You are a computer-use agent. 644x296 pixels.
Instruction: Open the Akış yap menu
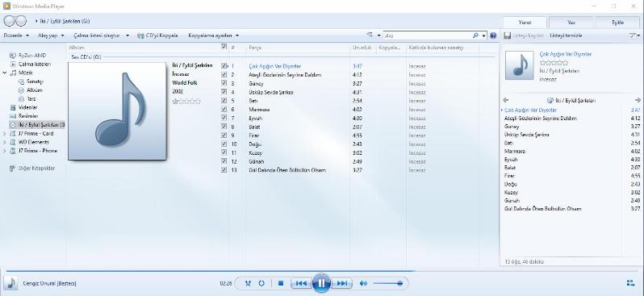51,35
